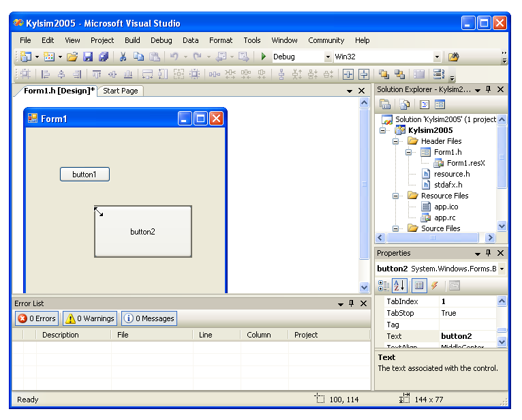Click the Paste clipboard icon

tap(155, 57)
